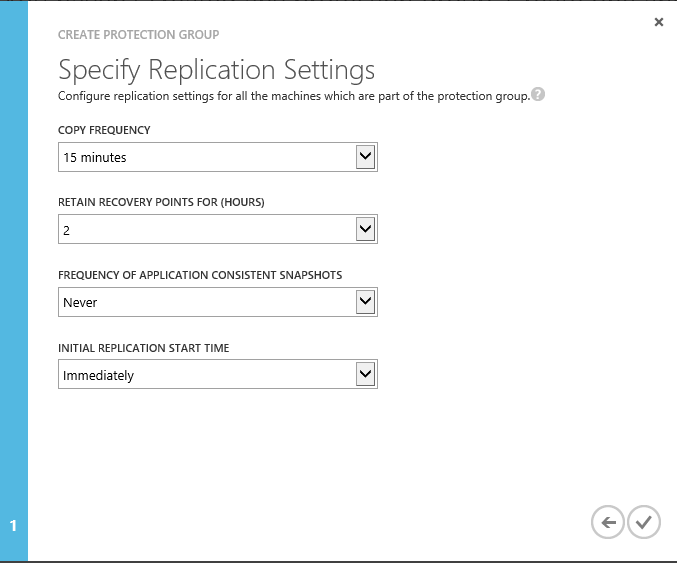Expand the Copy Frequency dropdown arrow
677x563 pixels.
[x=365, y=157]
